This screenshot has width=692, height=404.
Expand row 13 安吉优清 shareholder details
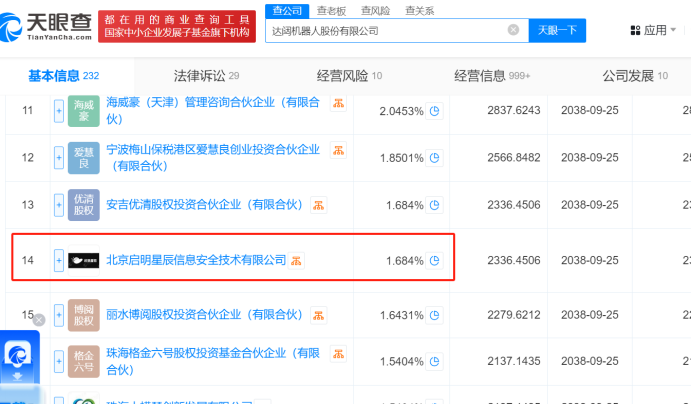click(x=59, y=205)
